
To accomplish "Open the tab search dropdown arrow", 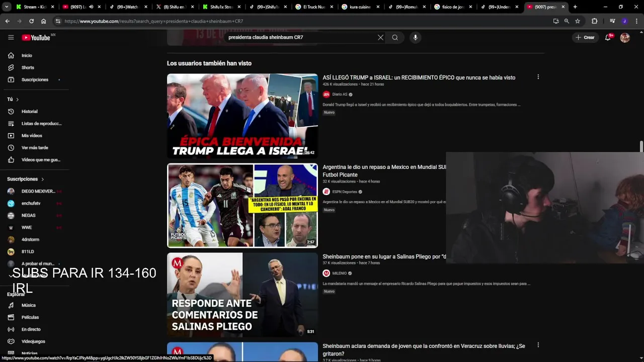I will coord(7,7).
